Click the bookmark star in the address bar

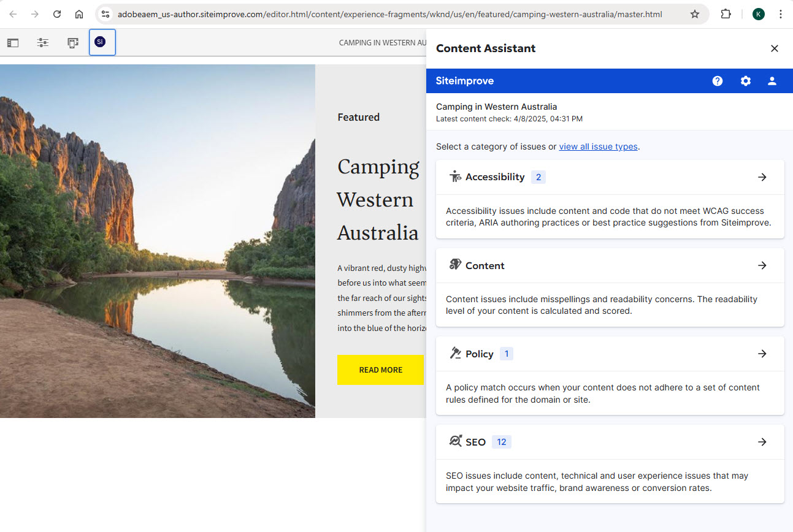click(695, 13)
